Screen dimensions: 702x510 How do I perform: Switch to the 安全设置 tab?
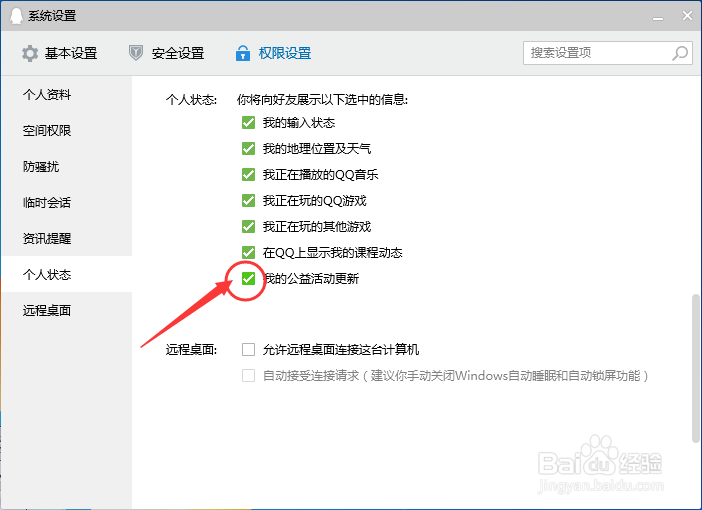(167, 53)
